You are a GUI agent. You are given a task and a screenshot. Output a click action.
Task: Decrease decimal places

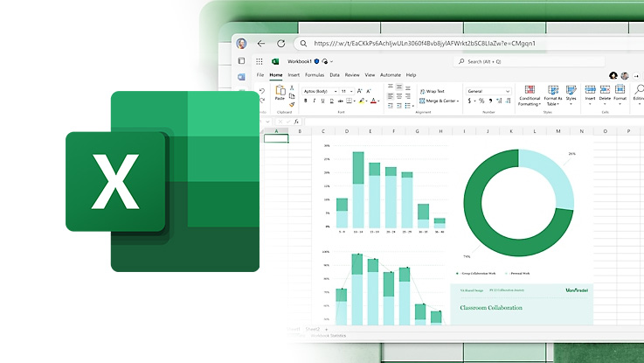pos(508,101)
